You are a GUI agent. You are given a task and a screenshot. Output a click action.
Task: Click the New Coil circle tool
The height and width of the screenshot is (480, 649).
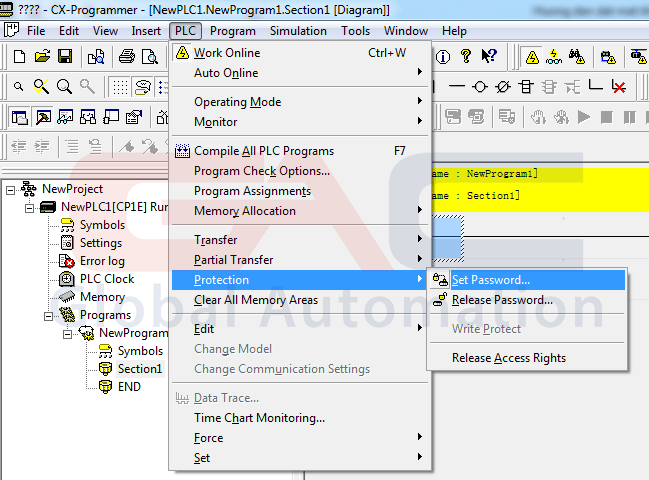point(480,86)
